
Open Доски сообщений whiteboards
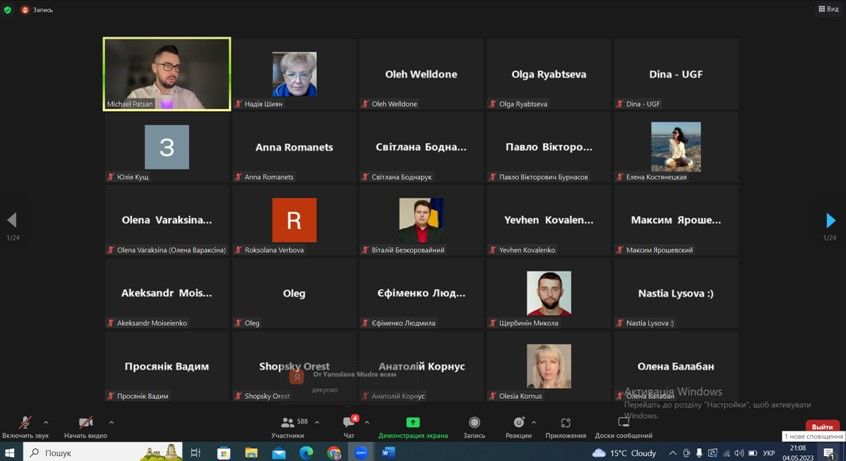pos(623,423)
